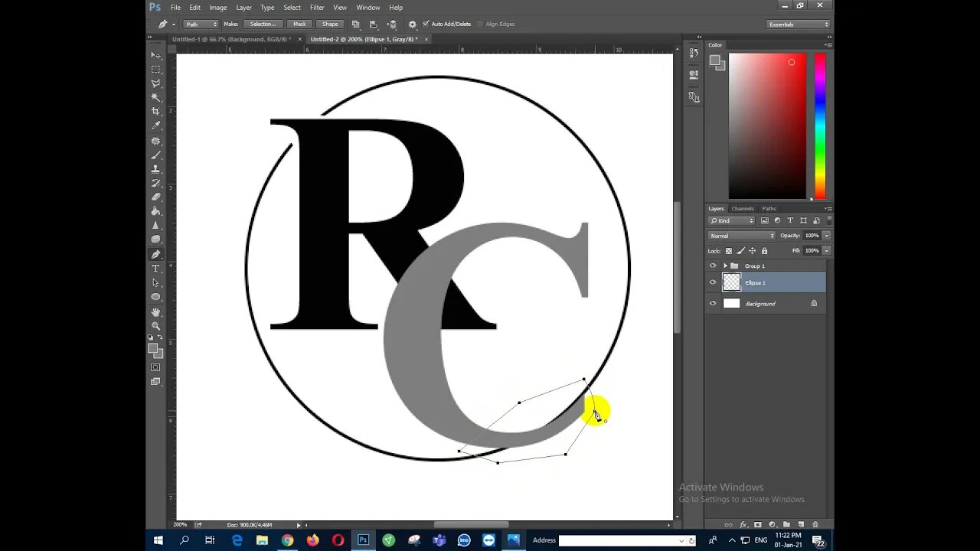Toggle lock all padlock
The image size is (980, 551).
click(x=764, y=251)
